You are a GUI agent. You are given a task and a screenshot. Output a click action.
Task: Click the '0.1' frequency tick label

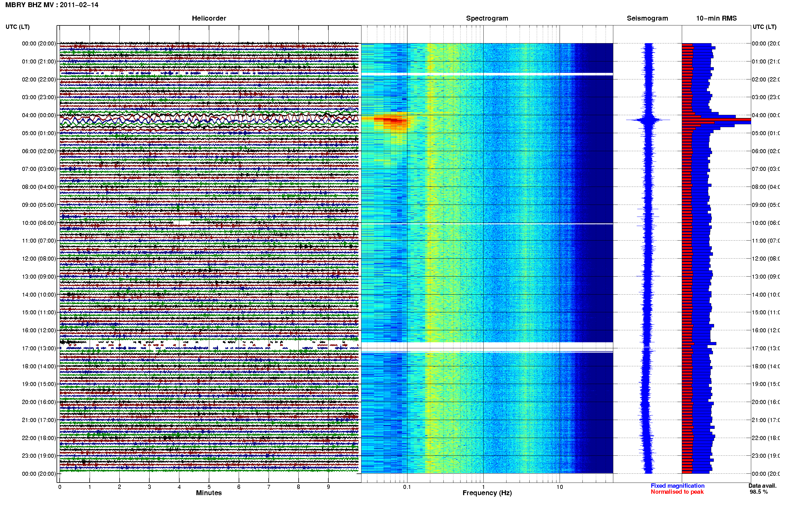pos(407,487)
